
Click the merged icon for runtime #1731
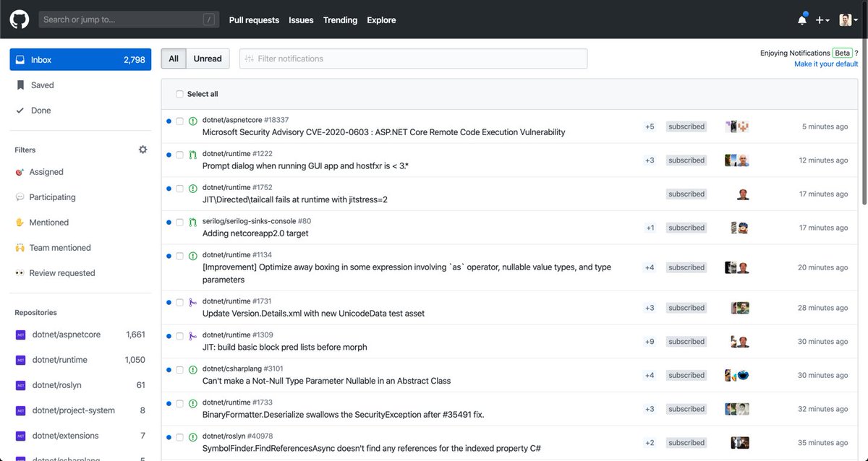[x=193, y=302]
